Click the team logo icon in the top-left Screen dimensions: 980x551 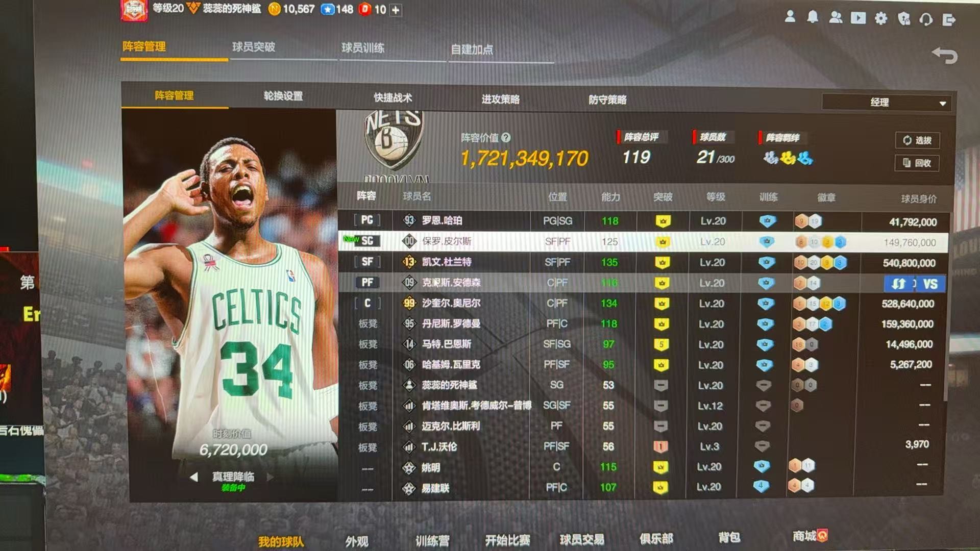pyautogui.click(x=134, y=10)
